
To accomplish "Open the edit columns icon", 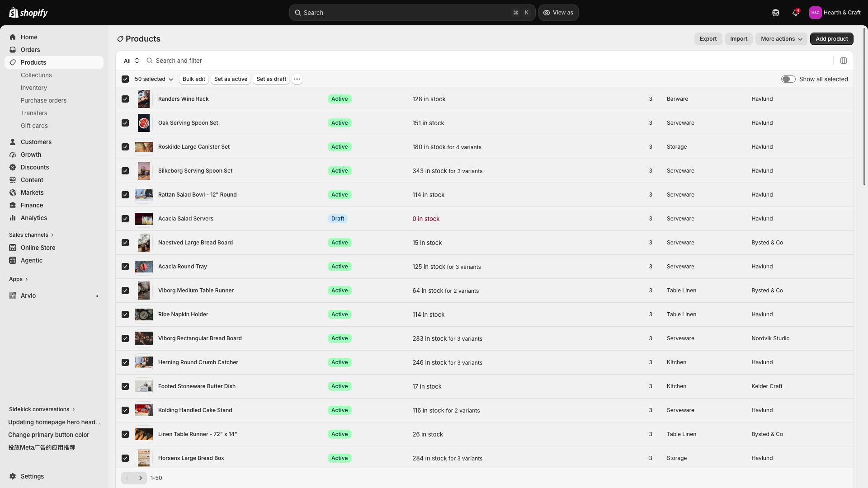I will pyautogui.click(x=844, y=61).
